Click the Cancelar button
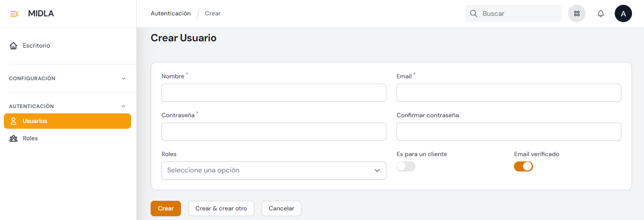644x220 pixels. point(281,208)
